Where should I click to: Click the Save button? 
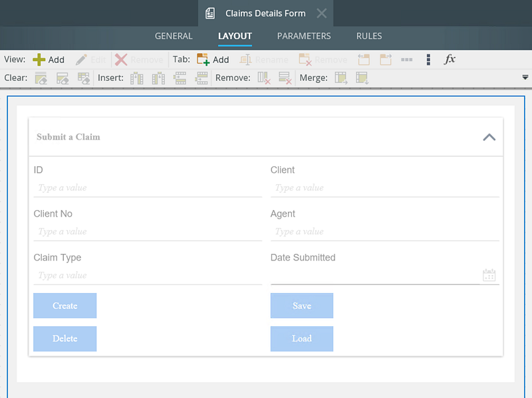tap(302, 306)
